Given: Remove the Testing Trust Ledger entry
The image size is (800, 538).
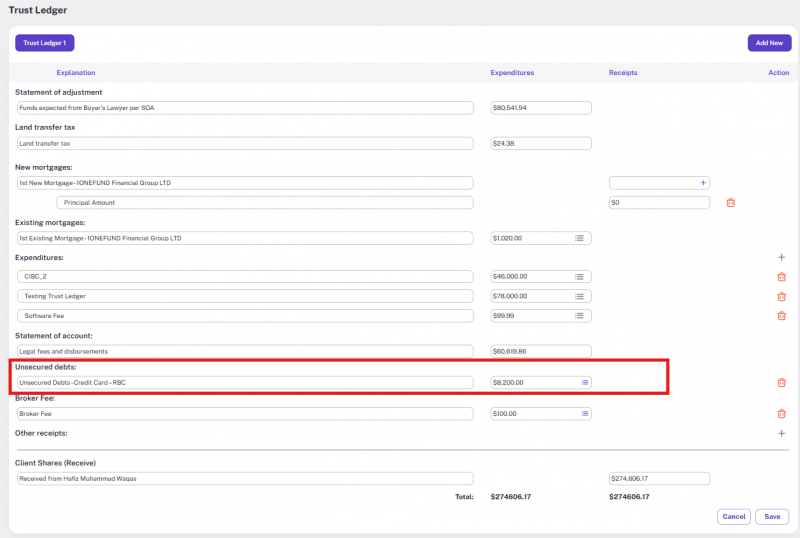Looking at the screenshot, I should coord(781,297).
